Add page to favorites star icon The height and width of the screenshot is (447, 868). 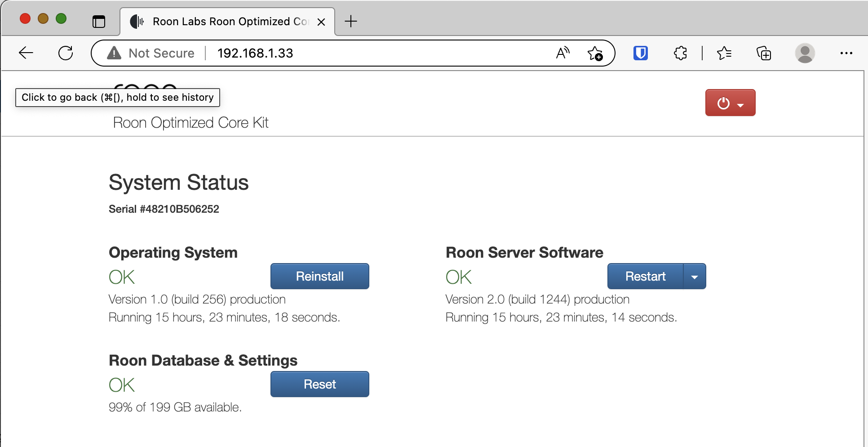click(595, 53)
